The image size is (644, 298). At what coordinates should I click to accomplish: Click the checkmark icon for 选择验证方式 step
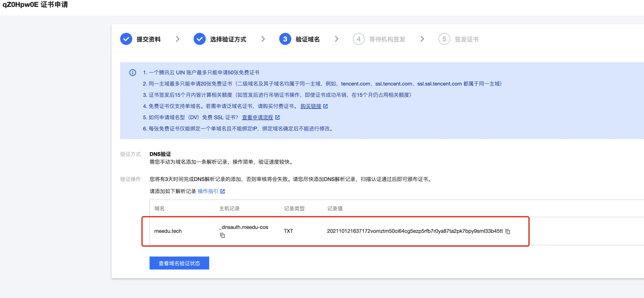coord(199,39)
